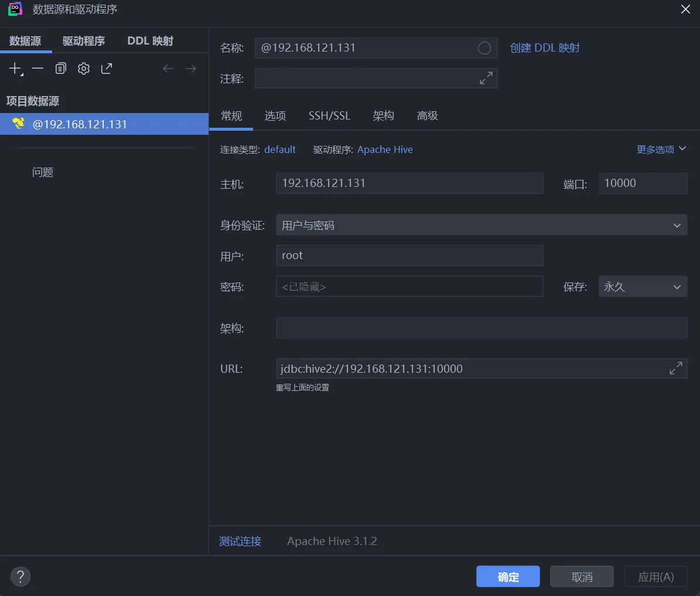Expand the URL field with arrows icon
Screen dimensions: 700x596
[x=676, y=368]
